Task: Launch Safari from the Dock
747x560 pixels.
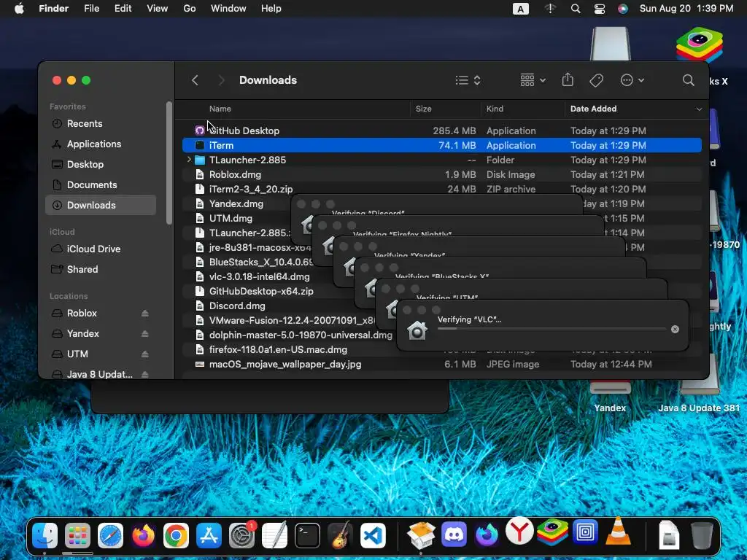Action: 111,536
